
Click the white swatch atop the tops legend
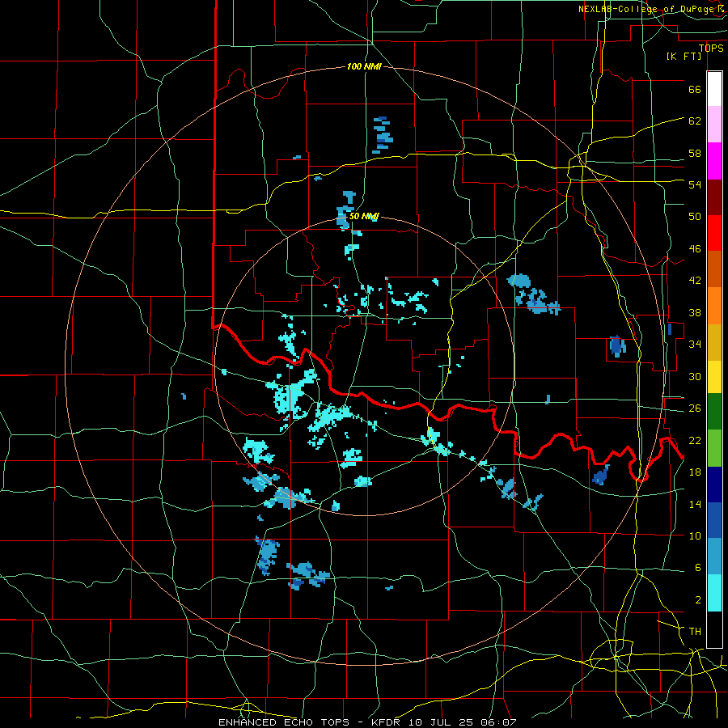coord(714,89)
